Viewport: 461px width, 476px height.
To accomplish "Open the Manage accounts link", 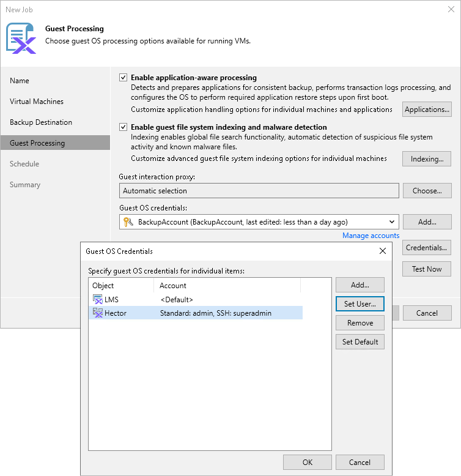I will 371,236.
